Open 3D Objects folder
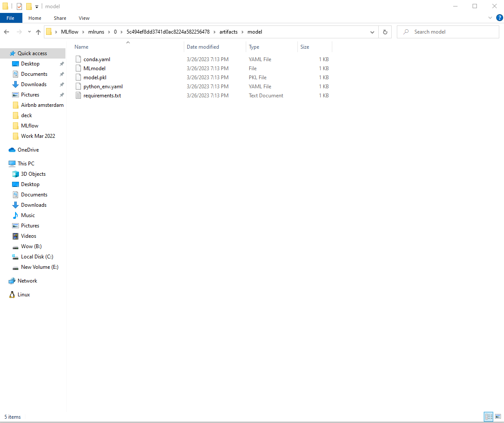Image resolution: width=504 pixels, height=423 pixels. (33, 174)
